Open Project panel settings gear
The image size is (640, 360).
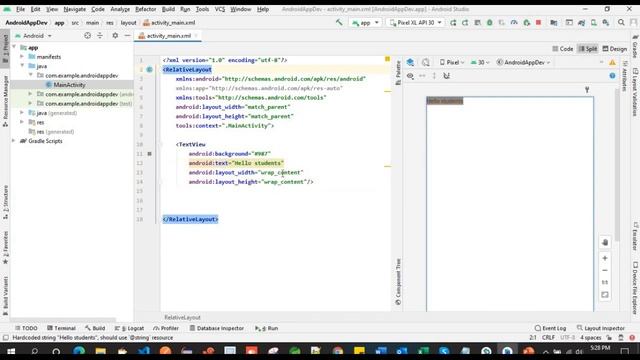[x=115, y=36]
